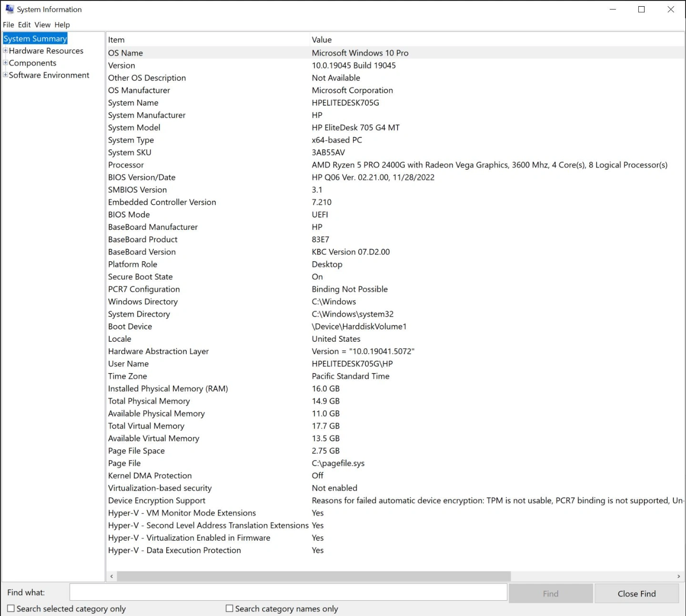Select the Hardware Resources tree item
The image size is (686, 616).
(x=46, y=51)
